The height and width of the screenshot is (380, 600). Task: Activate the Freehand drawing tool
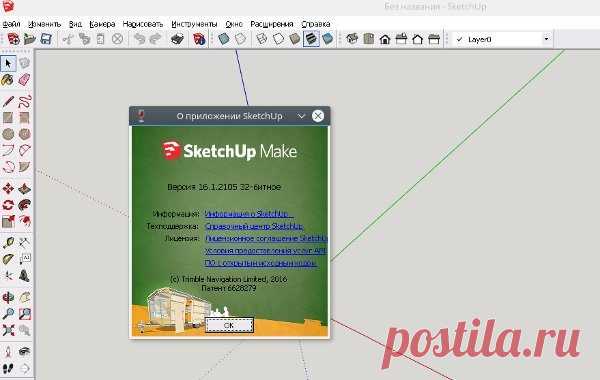coord(24,101)
